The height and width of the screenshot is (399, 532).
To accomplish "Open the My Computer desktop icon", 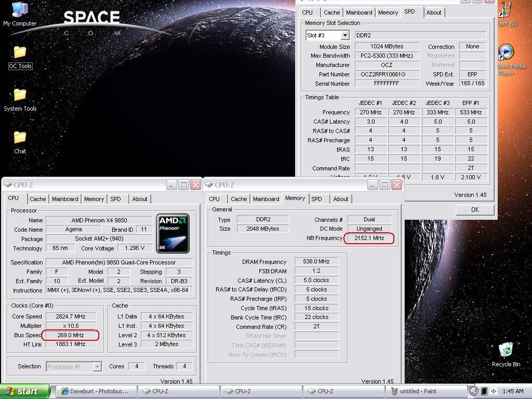I will (20, 13).
